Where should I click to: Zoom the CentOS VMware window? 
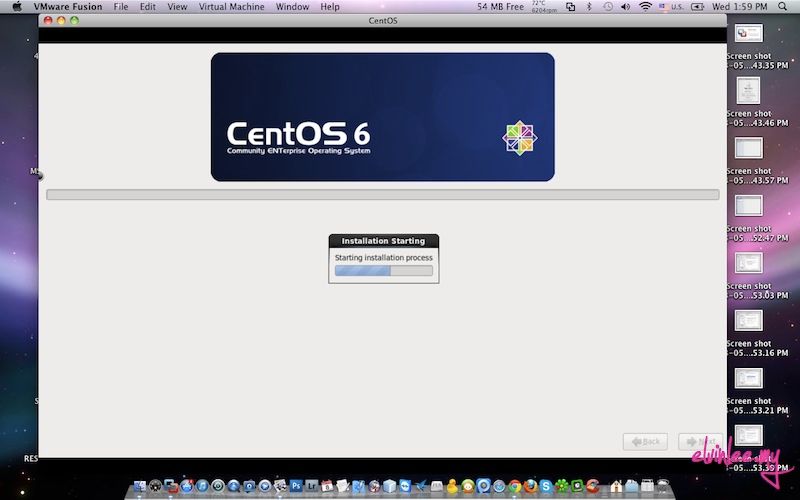click(74, 20)
